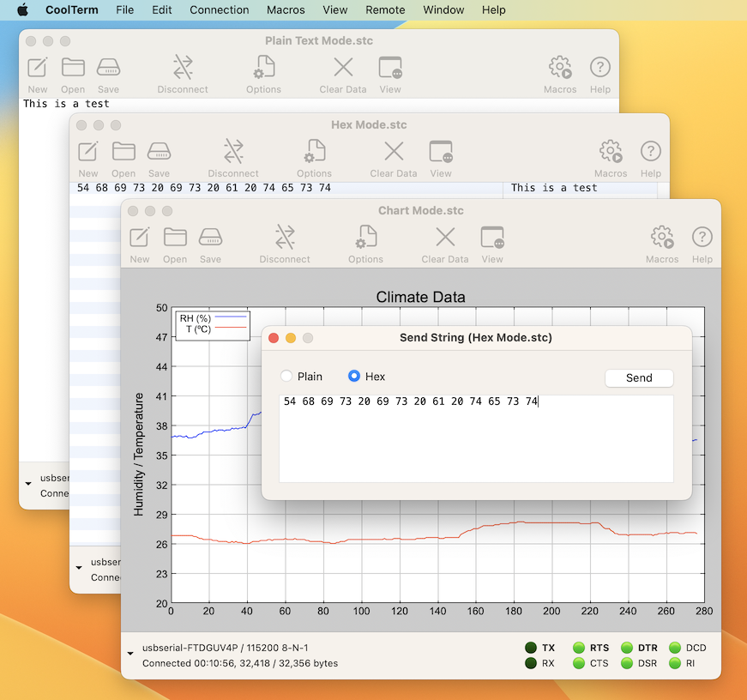Viewport: 747px width, 700px height.
Task: Expand the Hex Mode status bar triangle
Action: coord(80,567)
